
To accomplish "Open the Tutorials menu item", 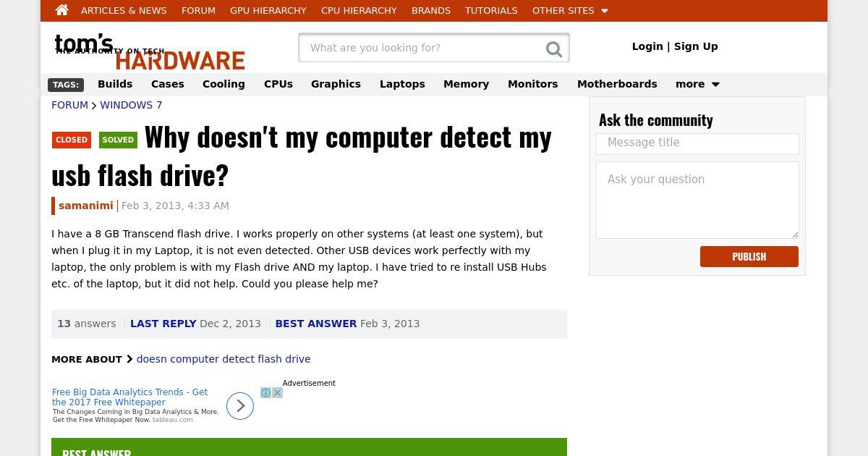I will (491, 11).
